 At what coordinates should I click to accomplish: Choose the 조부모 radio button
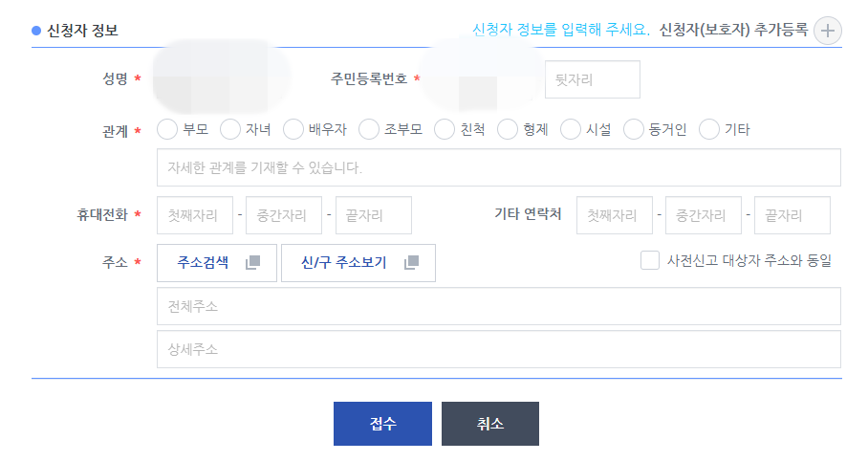click(x=369, y=130)
